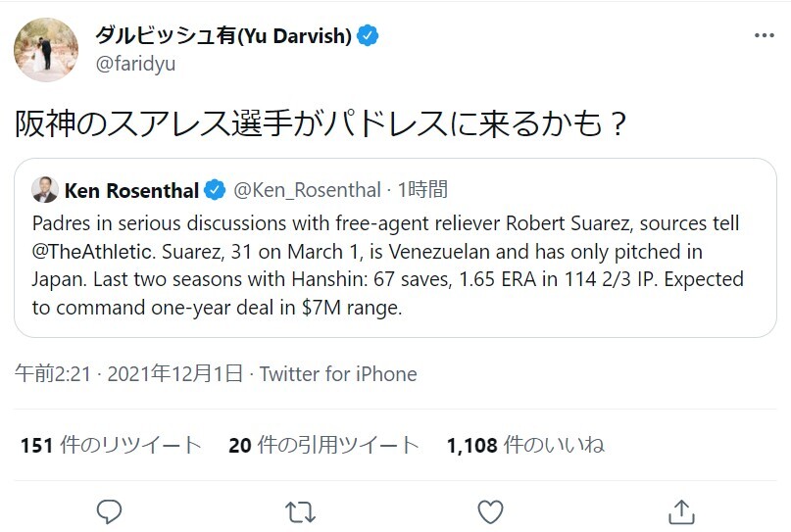791x532 pixels.
Task: Like the tweet with heart icon
Action: coord(490,510)
